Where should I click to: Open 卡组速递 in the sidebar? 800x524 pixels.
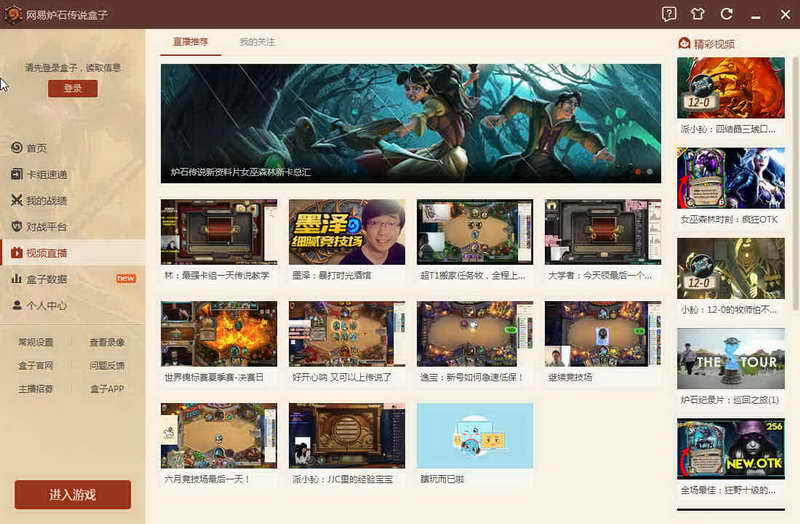click(72, 174)
